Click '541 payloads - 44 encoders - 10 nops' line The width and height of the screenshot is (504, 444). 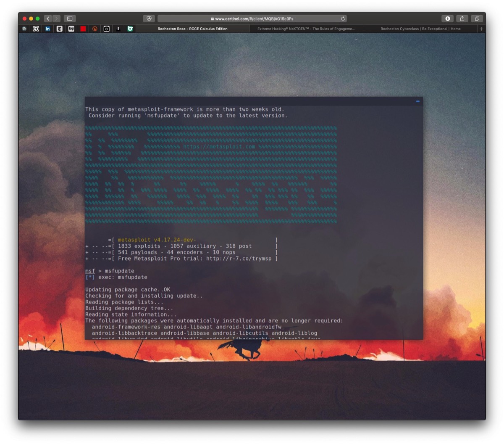tap(177, 252)
